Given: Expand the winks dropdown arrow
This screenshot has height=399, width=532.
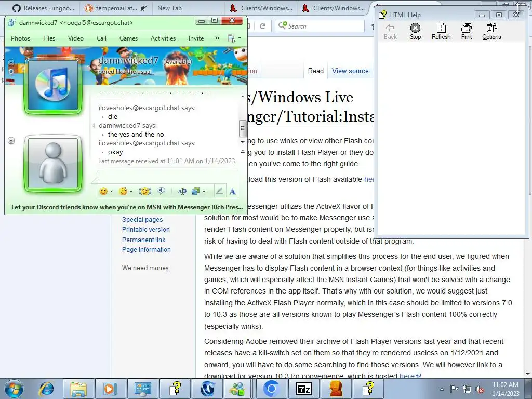Looking at the screenshot, I should coord(131,192).
